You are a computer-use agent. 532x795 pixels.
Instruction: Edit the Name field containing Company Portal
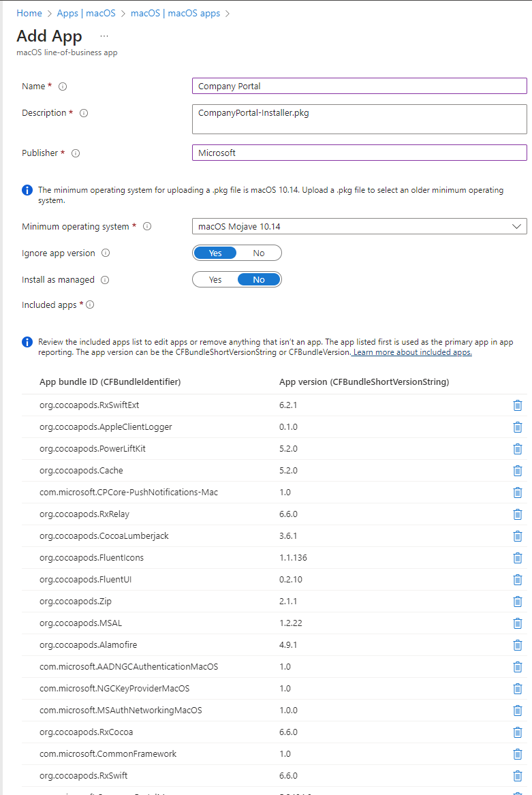(360, 87)
